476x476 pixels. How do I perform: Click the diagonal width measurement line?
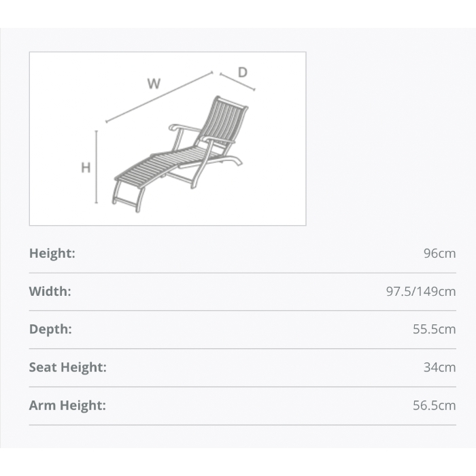(x=159, y=97)
